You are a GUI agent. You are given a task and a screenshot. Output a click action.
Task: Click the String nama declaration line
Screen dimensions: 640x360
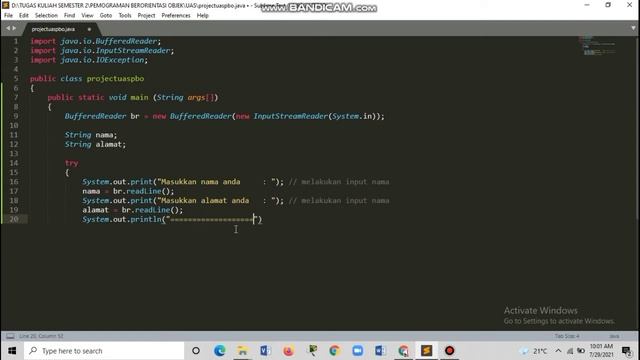pos(91,135)
